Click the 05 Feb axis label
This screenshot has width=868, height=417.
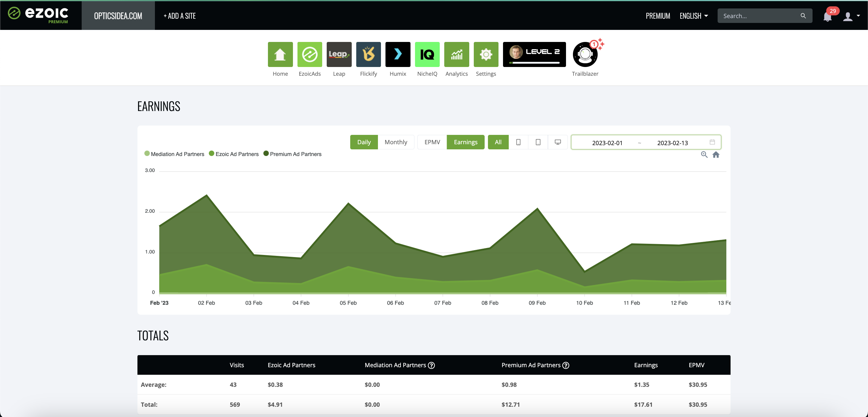tap(348, 303)
